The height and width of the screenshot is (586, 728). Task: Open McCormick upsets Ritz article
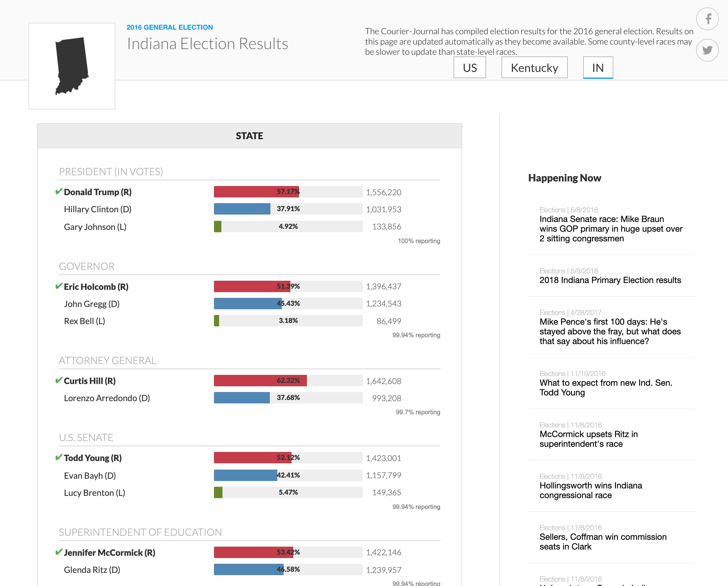[589, 439]
